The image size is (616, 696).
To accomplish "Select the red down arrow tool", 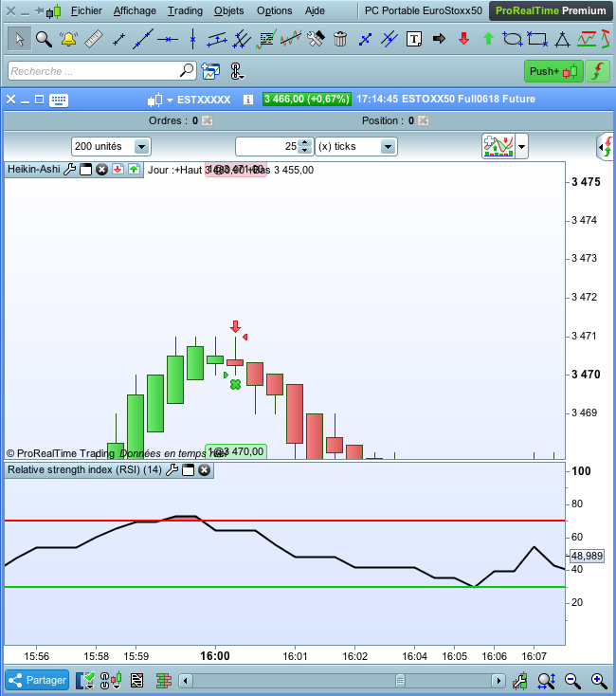I will pyautogui.click(x=463, y=39).
